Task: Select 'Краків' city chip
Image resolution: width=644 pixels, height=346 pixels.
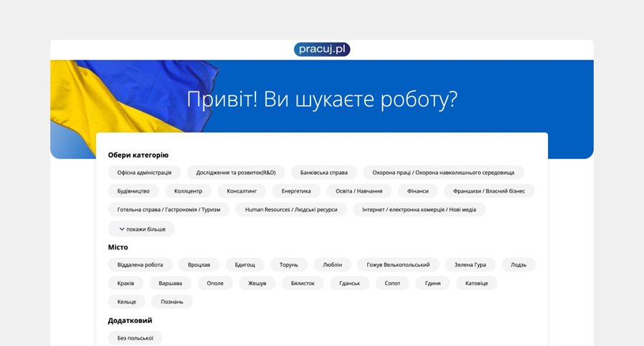Action: coord(125,283)
